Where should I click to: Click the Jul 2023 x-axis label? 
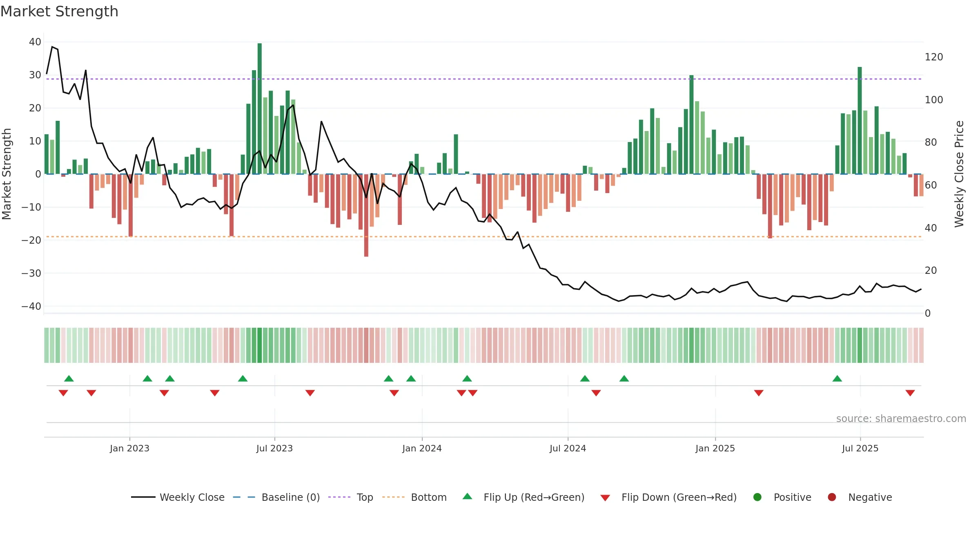(274, 448)
